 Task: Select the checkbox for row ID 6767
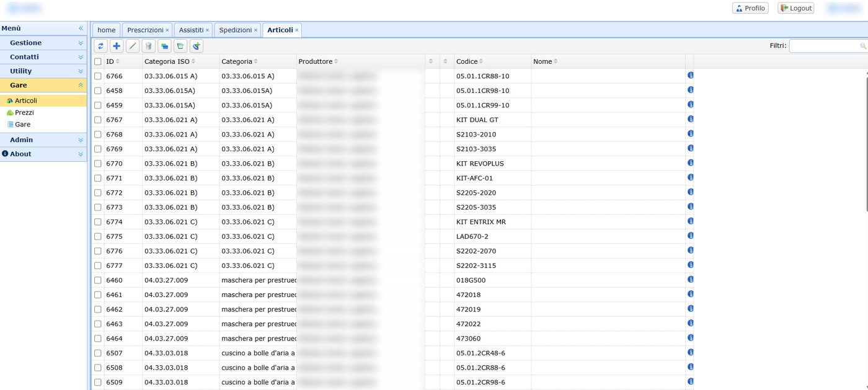tap(98, 120)
